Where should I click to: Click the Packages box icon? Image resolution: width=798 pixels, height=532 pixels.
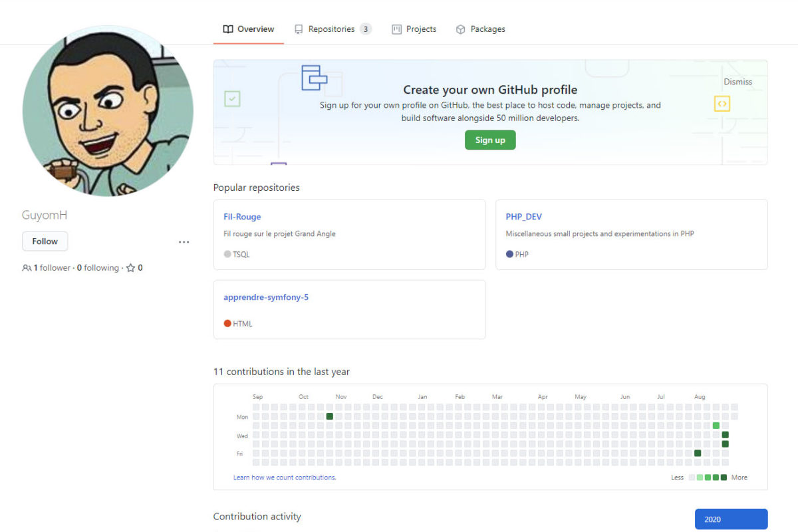460,29
